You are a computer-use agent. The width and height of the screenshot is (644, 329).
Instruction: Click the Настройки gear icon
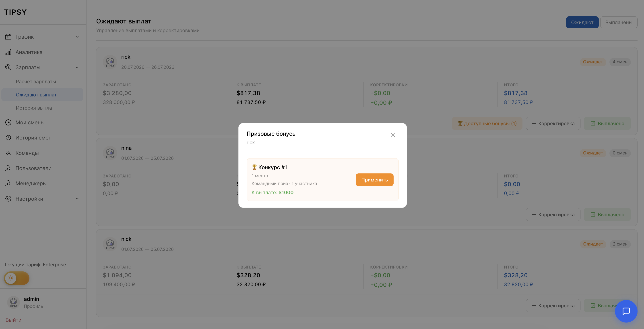pyautogui.click(x=8, y=199)
